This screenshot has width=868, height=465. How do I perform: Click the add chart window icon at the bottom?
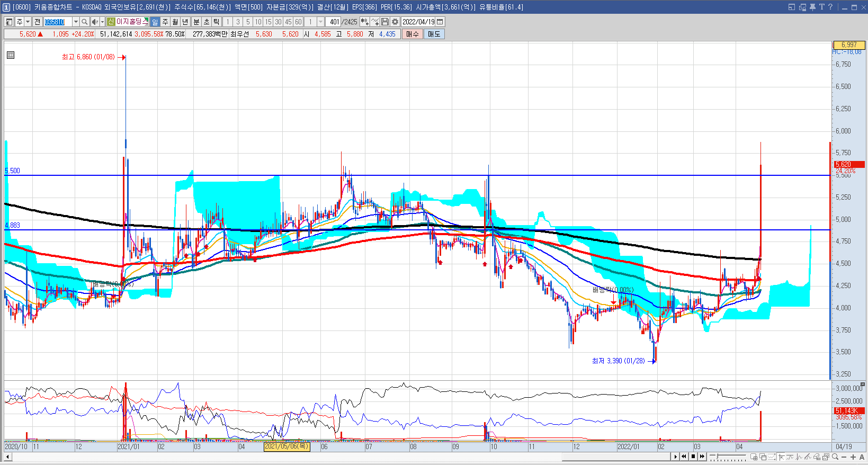tap(754, 457)
